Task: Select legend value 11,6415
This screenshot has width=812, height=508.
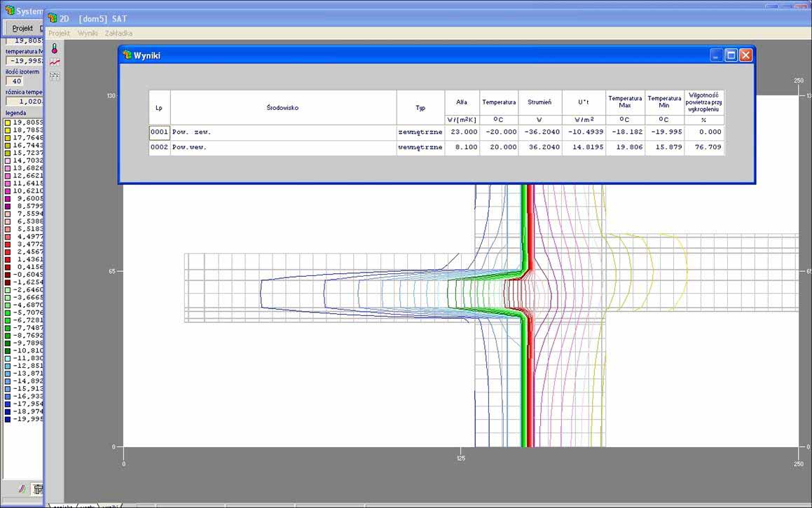Action: click(28, 184)
